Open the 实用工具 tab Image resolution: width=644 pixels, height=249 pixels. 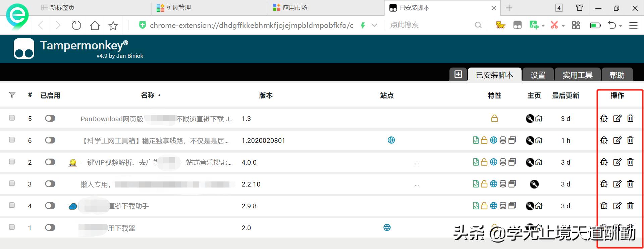[577, 75]
